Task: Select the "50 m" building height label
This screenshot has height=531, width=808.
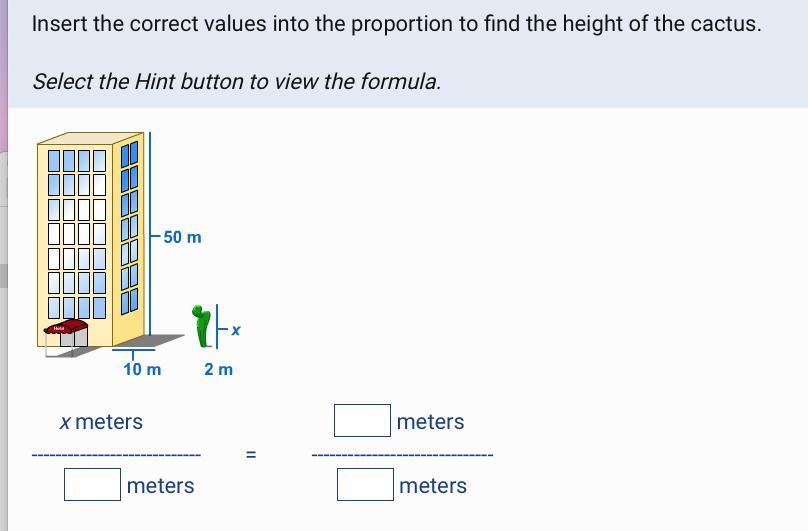Action: pyautogui.click(x=182, y=237)
